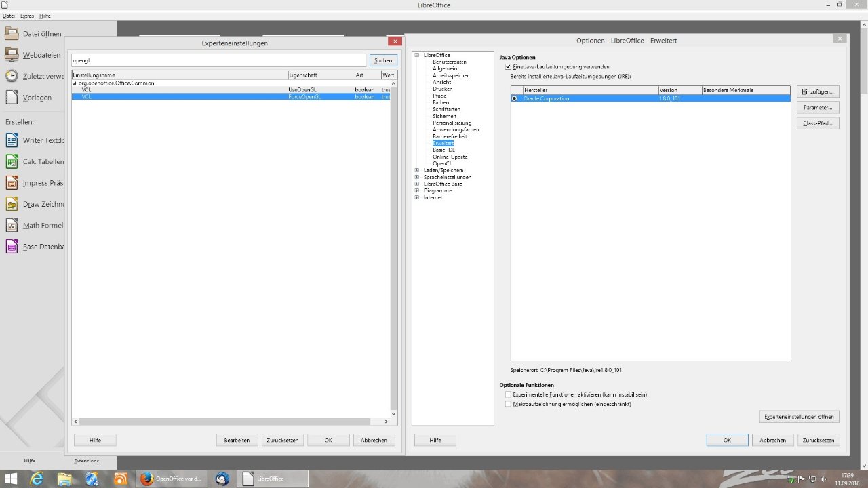Select Basic-IDE in options tree
Screen dimensions: 868x488
[x=444, y=150]
